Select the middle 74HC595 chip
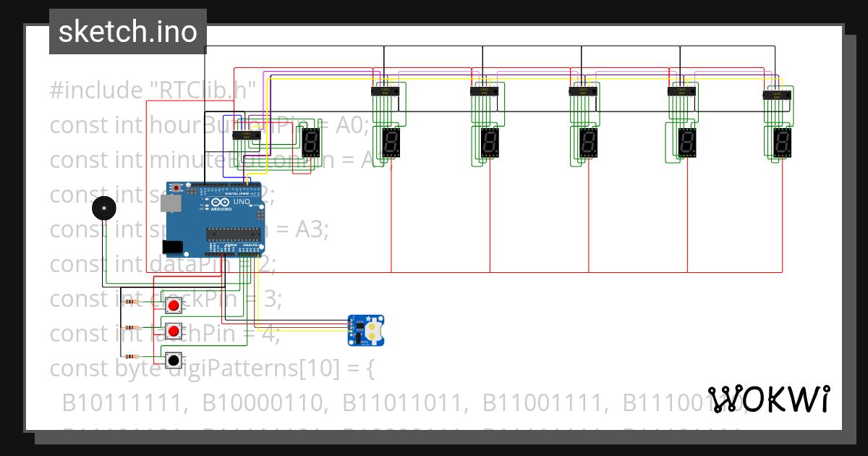This screenshot has width=868, height=456. pos(582,90)
